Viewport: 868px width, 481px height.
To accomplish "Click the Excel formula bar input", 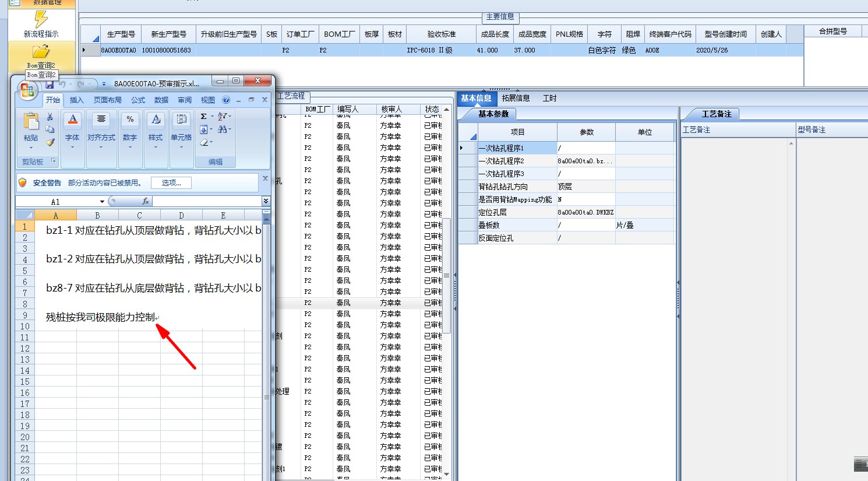I will point(207,201).
